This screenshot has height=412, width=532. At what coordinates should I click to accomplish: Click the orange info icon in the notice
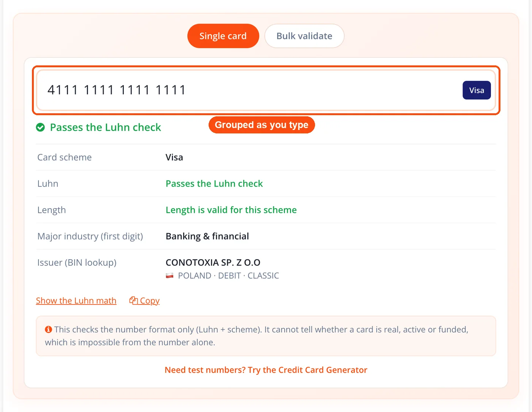click(x=48, y=330)
